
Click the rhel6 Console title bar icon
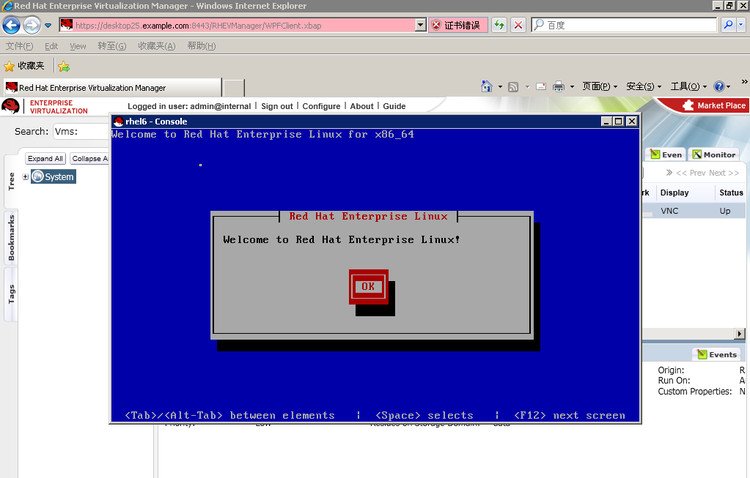click(119, 122)
